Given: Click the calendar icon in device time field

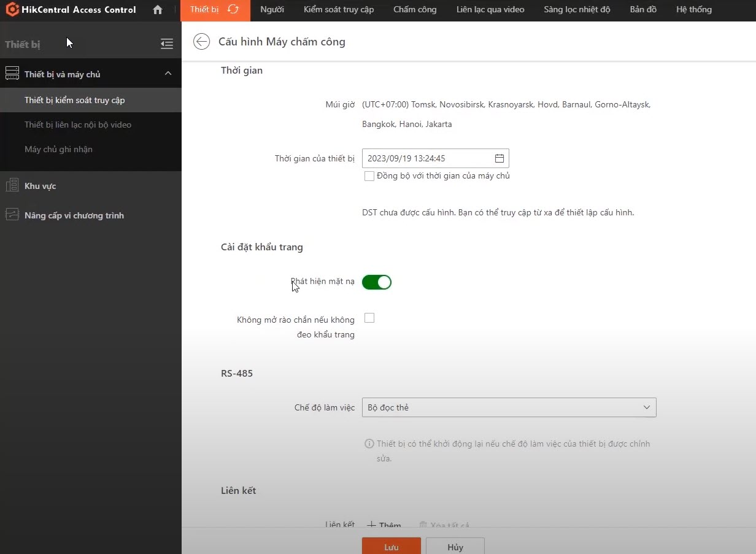Looking at the screenshot, I should (x=499, y=158).
